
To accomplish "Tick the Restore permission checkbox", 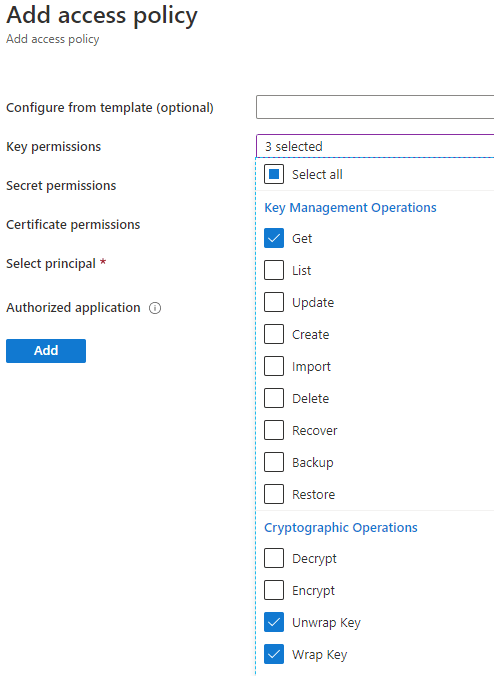I will tap(274, 494).
